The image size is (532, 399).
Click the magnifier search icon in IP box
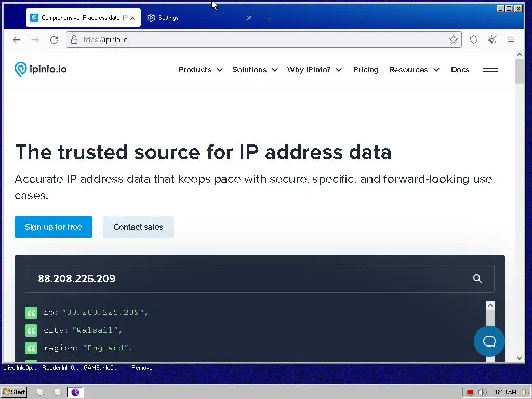coord(477,278)
